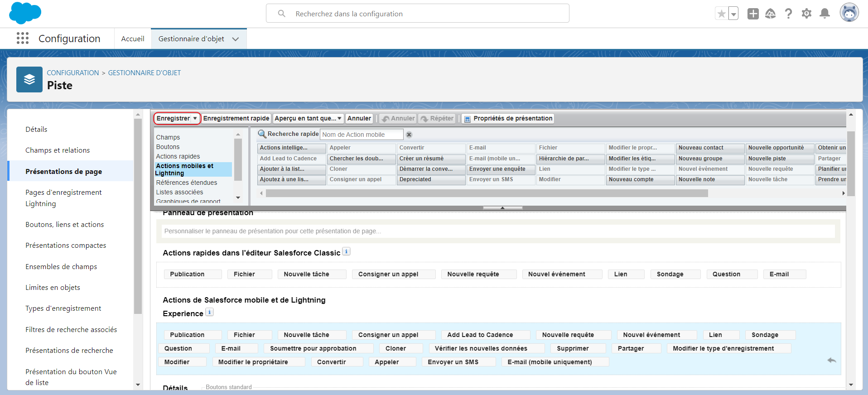868x395 pixels.
Task: Click the Piste object layers icon
Action: (29, 80)
